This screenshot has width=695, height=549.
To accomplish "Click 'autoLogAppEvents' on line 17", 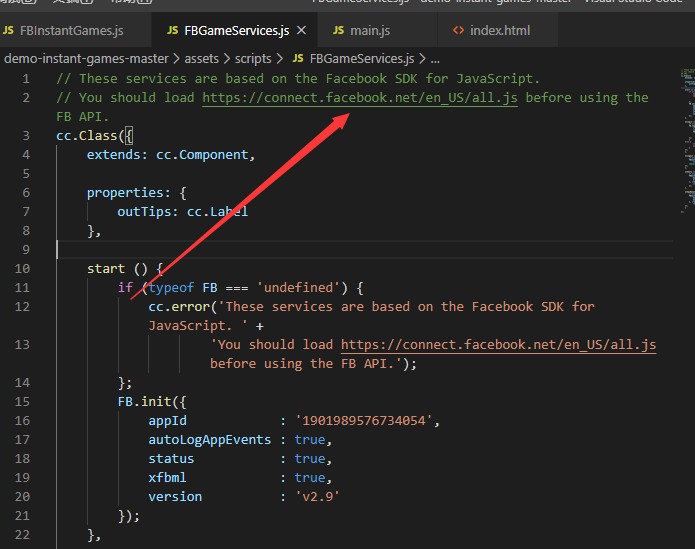I will (210, 440).
